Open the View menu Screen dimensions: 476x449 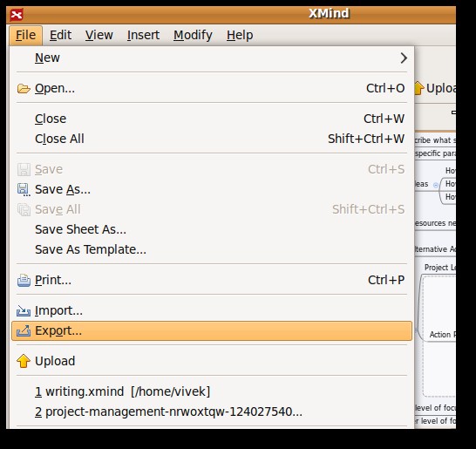pyautogui.click(x=99, y=35)
